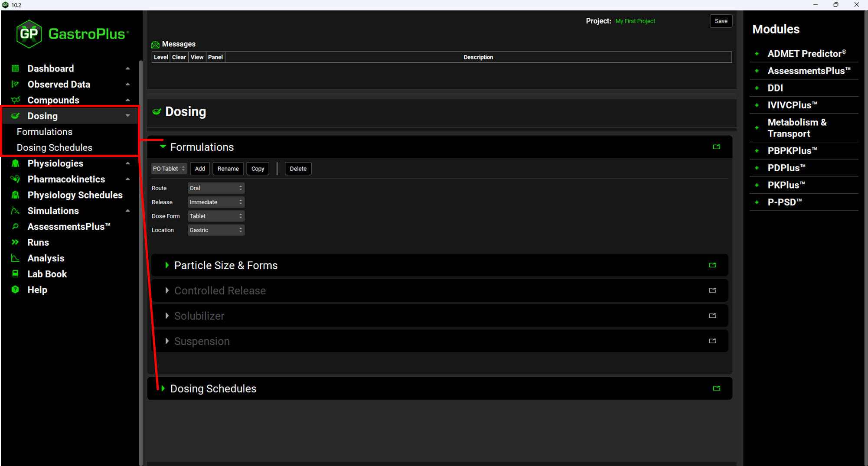Add the ADMET Predictor module plus icon
868x466 pixels.
click(x=757, y=54)
